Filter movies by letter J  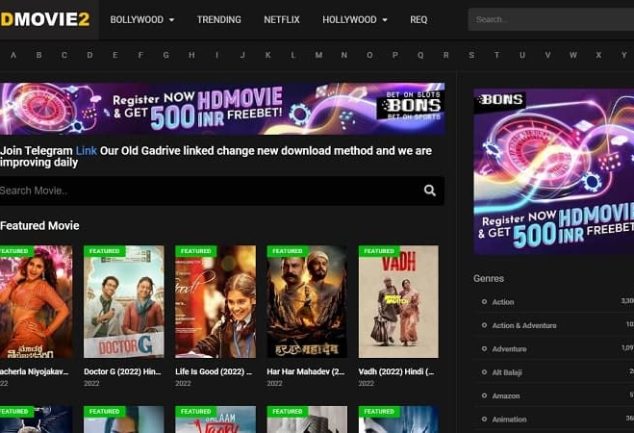tap(243, 55)
